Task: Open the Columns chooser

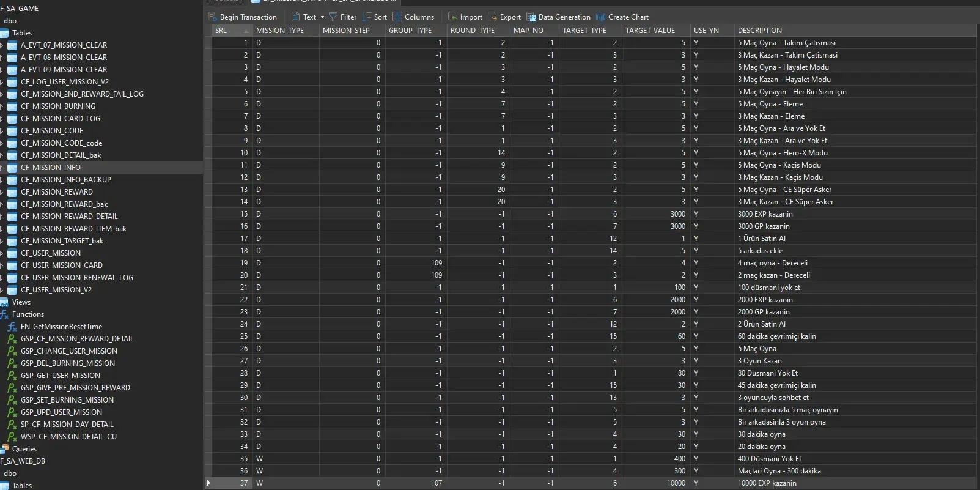Action: point(397,17)
